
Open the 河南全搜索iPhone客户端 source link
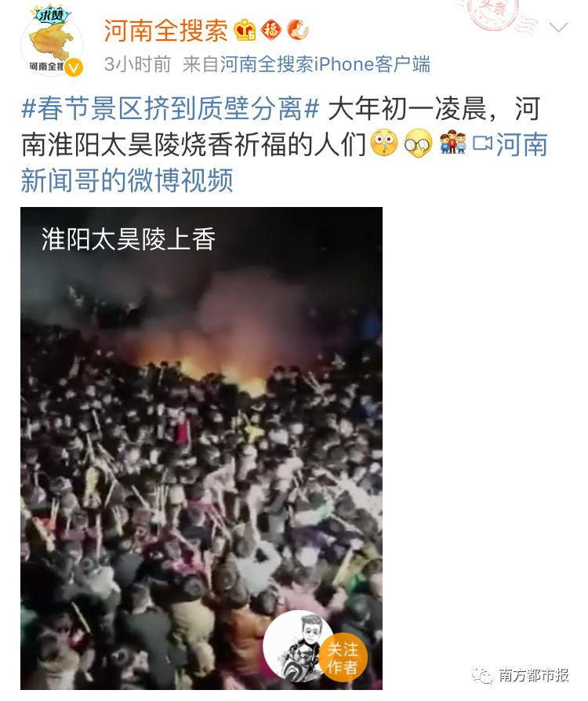[325, 64]
